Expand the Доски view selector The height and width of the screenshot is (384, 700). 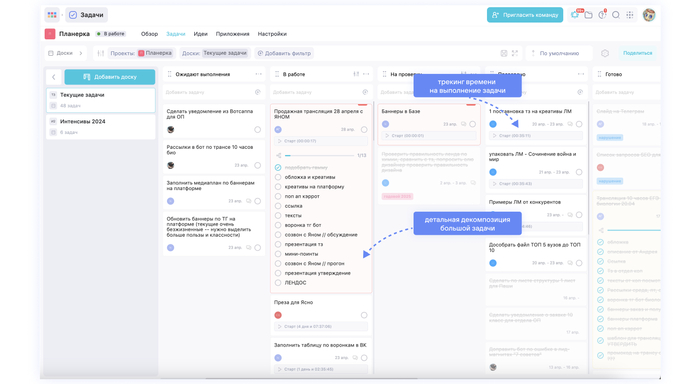(66, 53)
